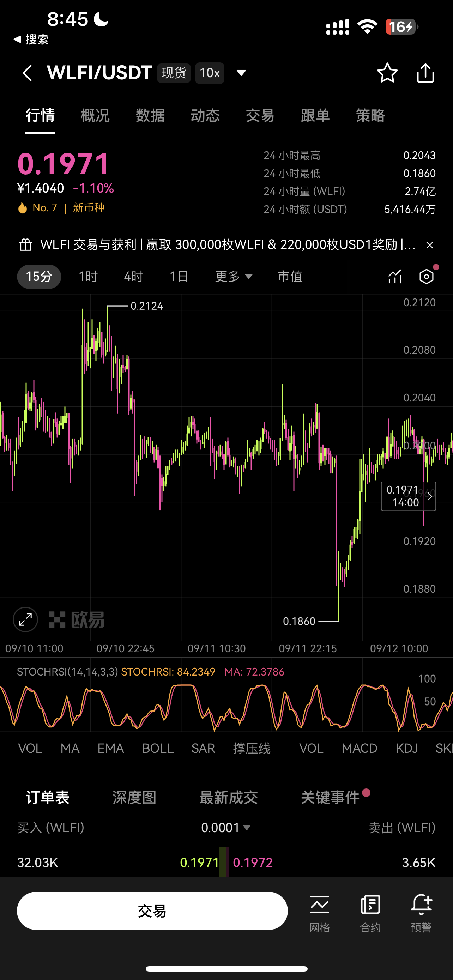Open the share icon in header
Viewport: 453px width, 980px height.
click(425, 73)
